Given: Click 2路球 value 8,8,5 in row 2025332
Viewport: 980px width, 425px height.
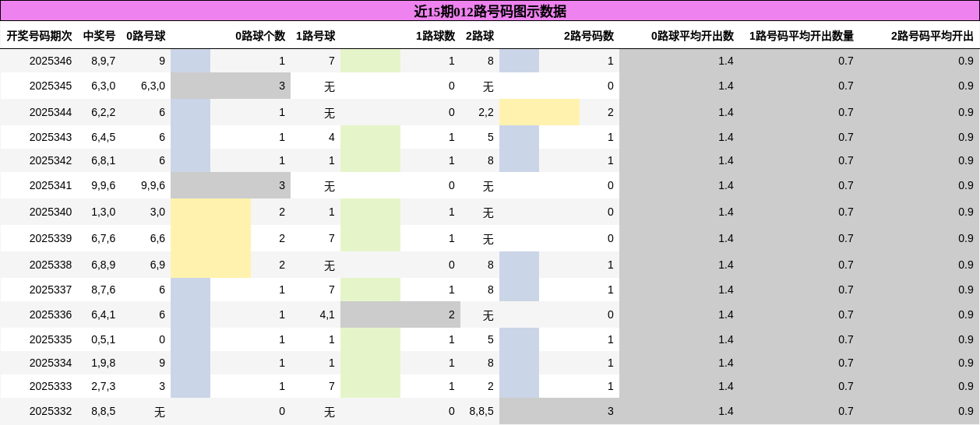Looking at the screenshot, I should 481,411.
